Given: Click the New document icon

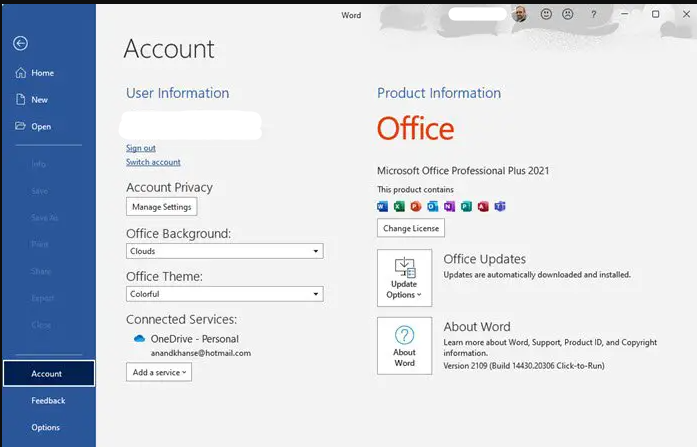Looking at the screenshot, I should click(20, 99).
